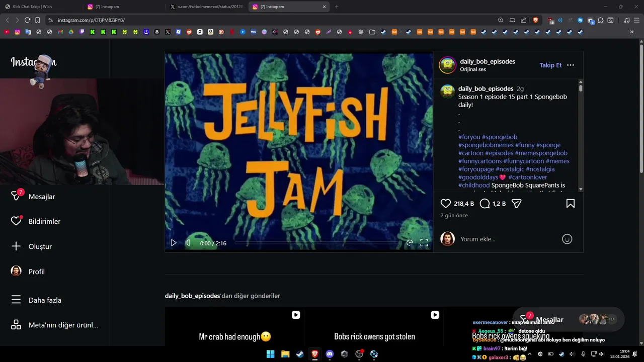Open the 'Bobs rick owens got stolen' post
Viewport: 644px width, 362px height.
374,327
